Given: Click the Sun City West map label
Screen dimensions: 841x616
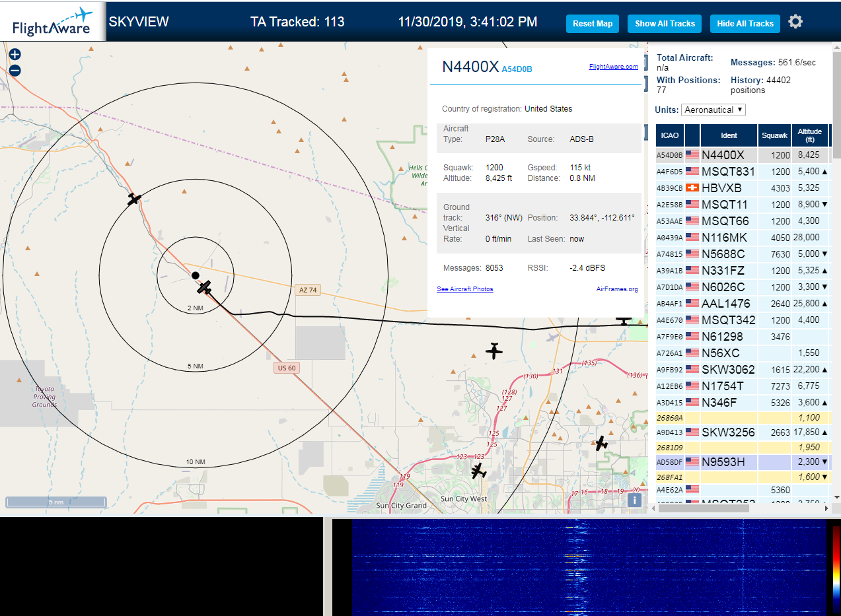Looking at the screenshot, I should (x=464, y=499).
